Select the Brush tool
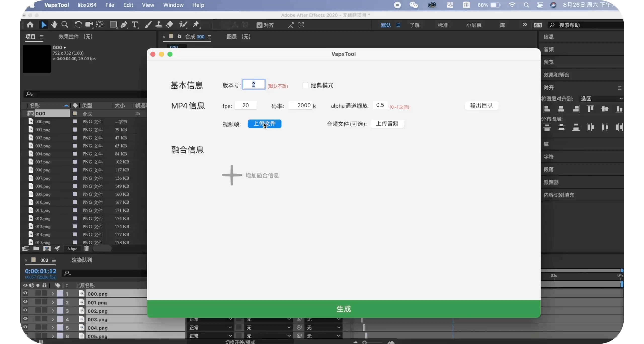This screenshot has height=344, width=644. tap(148, 24)
